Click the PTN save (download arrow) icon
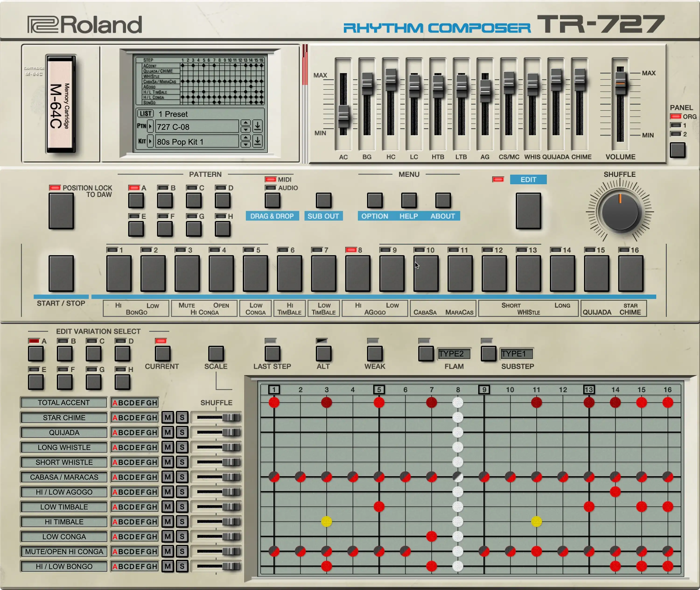This screenshot has width=700, height=590. click(257, 126)
